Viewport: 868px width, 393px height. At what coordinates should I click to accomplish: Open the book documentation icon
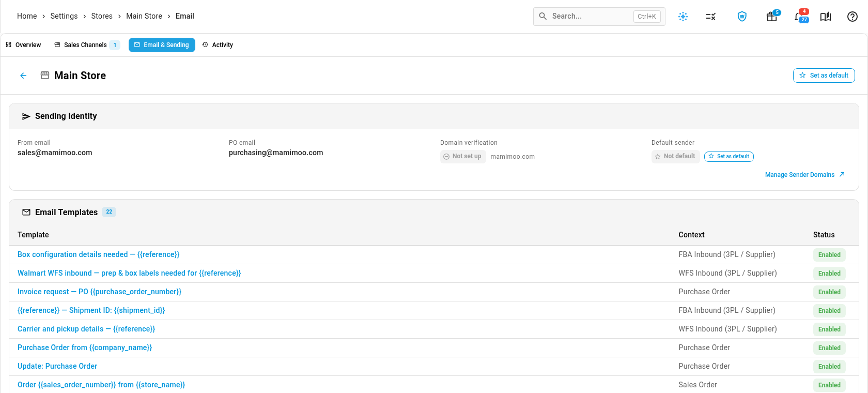click(826, 17)
